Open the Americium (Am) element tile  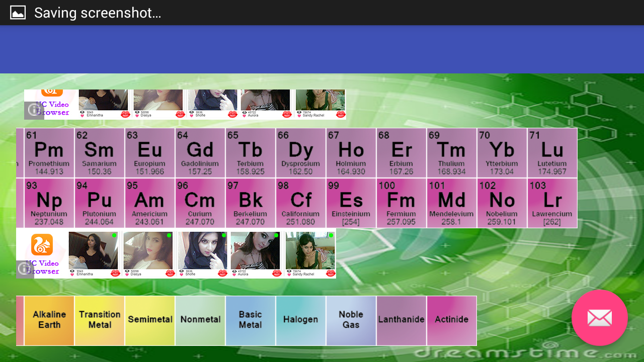tap(150, 203)
